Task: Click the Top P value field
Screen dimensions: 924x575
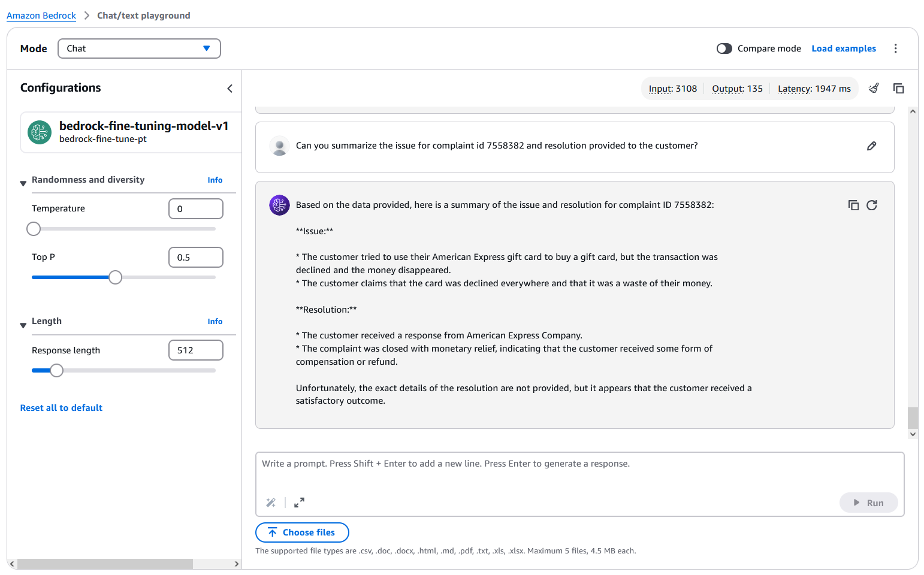Action: coord(196,258)
